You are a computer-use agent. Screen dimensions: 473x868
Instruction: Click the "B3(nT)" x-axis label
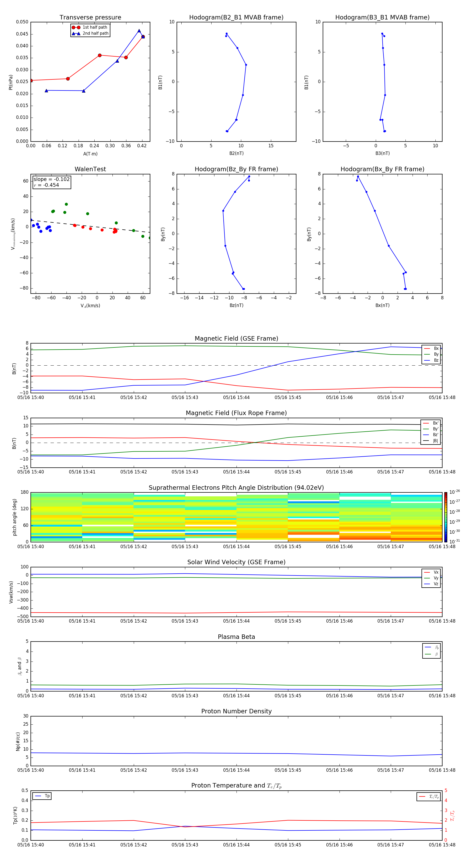382,154
